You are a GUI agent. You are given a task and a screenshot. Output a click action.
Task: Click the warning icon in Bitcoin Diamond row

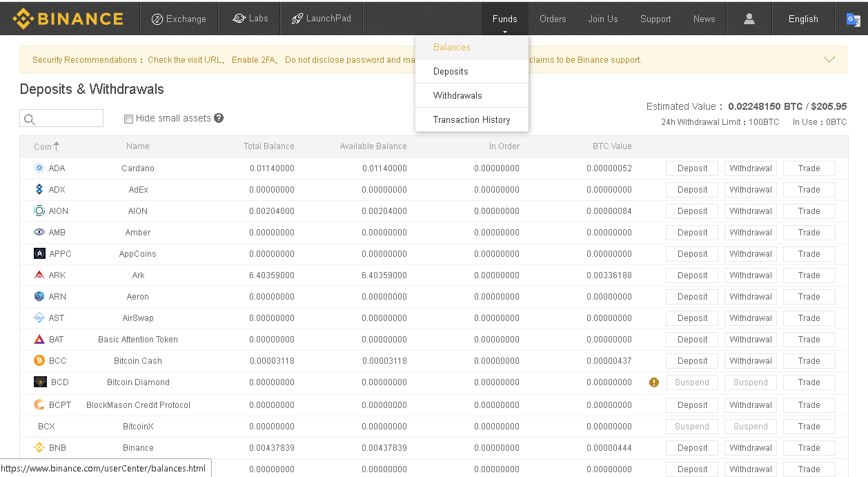[x=654, y=382]
